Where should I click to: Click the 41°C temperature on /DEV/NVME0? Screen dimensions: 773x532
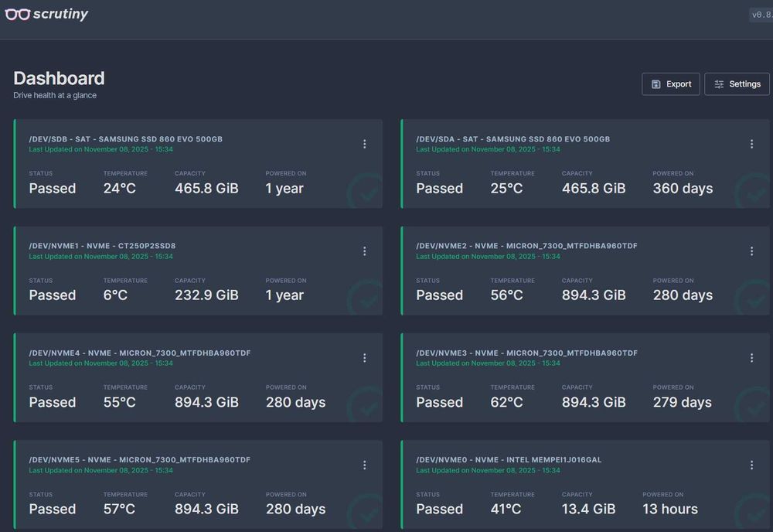pos(506,509)
